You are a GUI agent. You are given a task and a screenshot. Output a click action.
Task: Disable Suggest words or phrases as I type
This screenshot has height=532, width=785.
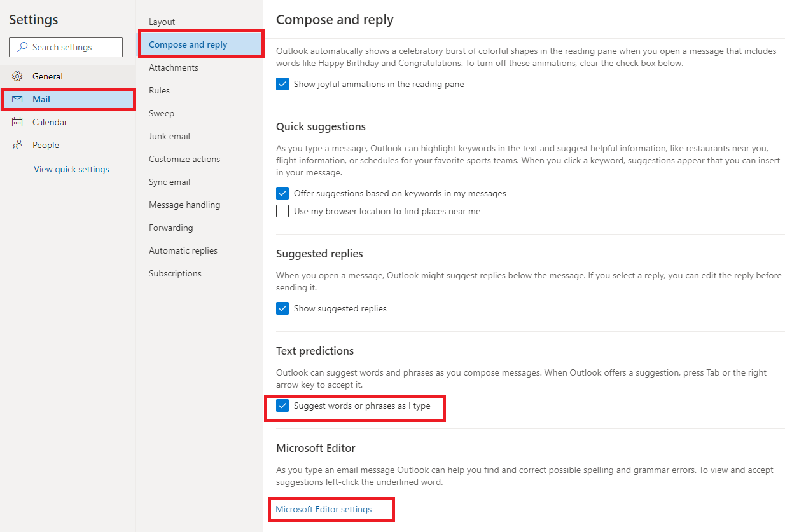(x=282, y=405)
